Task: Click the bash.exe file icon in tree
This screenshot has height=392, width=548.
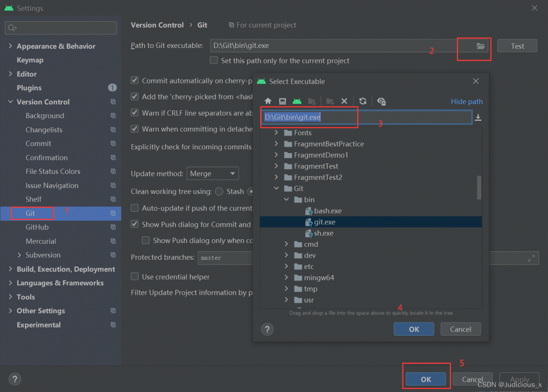Action: (x=309, y=211)
